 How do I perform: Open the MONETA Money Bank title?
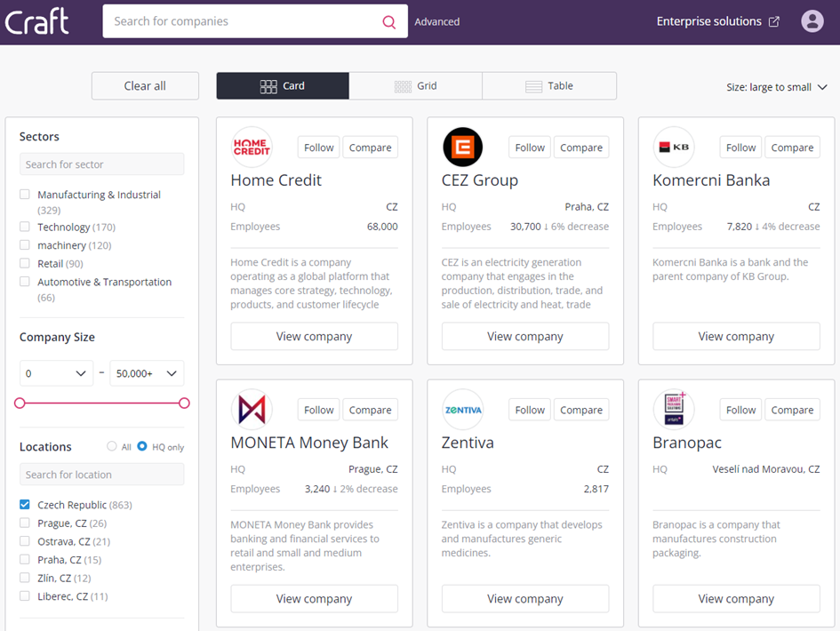click(309, 443)
